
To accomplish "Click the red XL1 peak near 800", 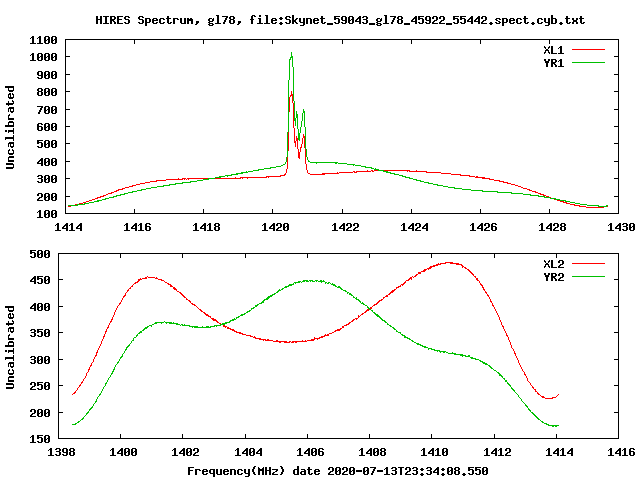I will pyautogui.click(x=291, y=93).
